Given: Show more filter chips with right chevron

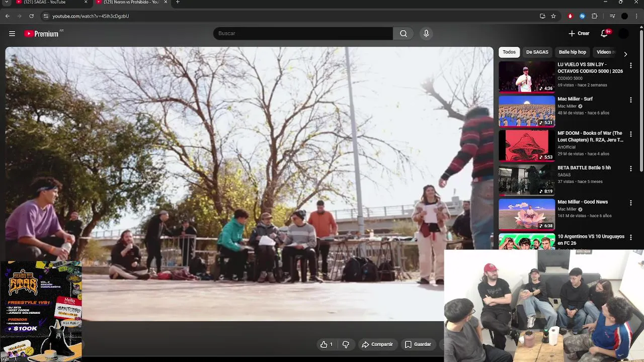Looking at the screenshot, I should (625, 54).
